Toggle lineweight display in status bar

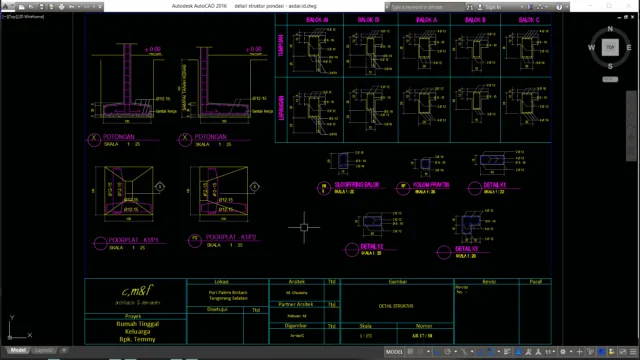(507, 352)
